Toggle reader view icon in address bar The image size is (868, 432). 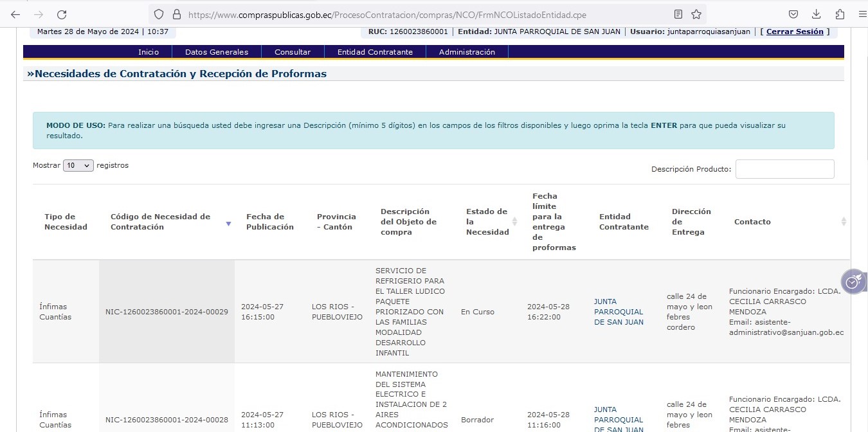678,14
